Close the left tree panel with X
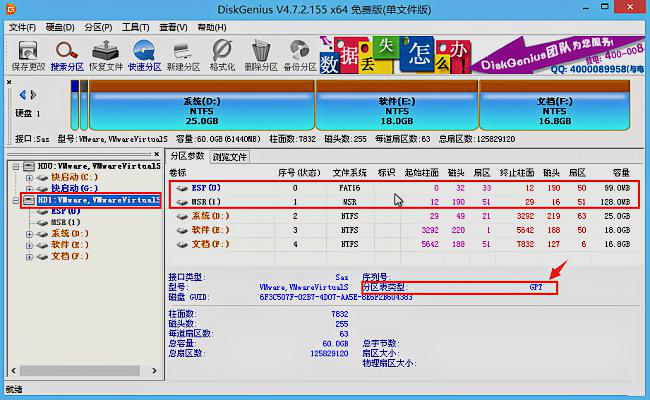This screenshot has width=650, height=400. coord(157,154)
